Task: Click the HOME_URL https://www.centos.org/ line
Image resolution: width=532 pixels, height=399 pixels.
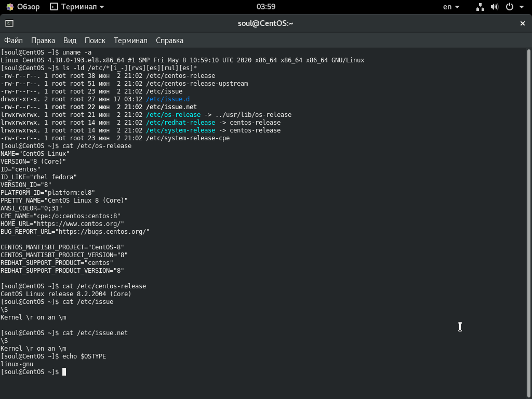Action: pos(62,224)
